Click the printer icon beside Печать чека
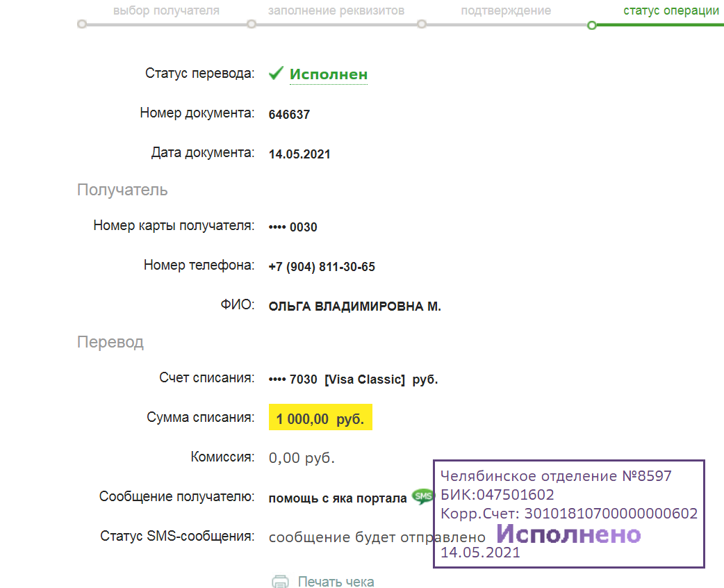 (x=280, y=582)
